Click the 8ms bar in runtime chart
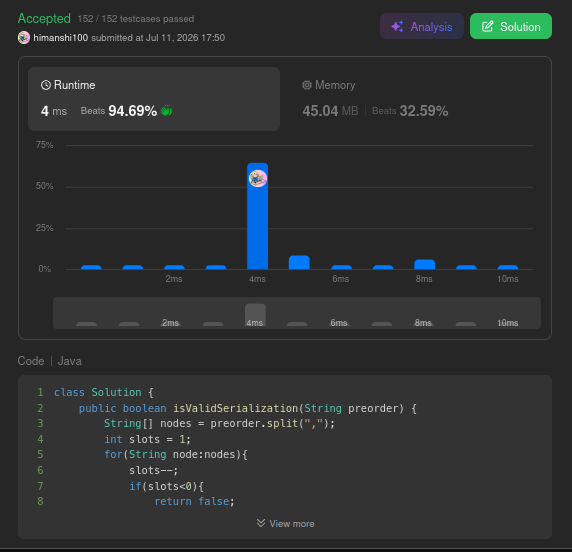Screen dimensions: 572x552 click(x=425, y=264)
